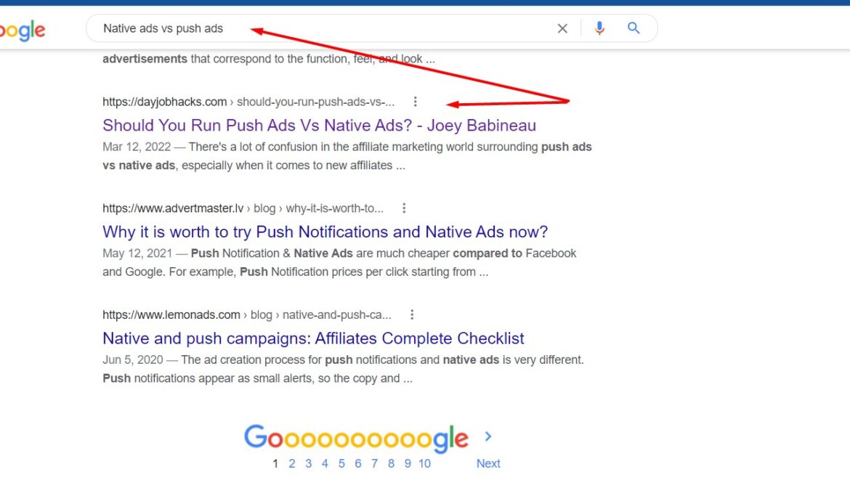The width and height of the screenshot is (850, 504).
Task: Go to results page 6
Action: point(357,463)
